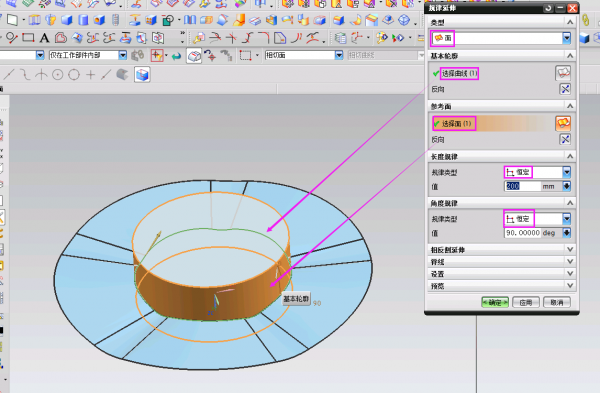
Task: Click the snap point crosshair icon
Action: 157,56
